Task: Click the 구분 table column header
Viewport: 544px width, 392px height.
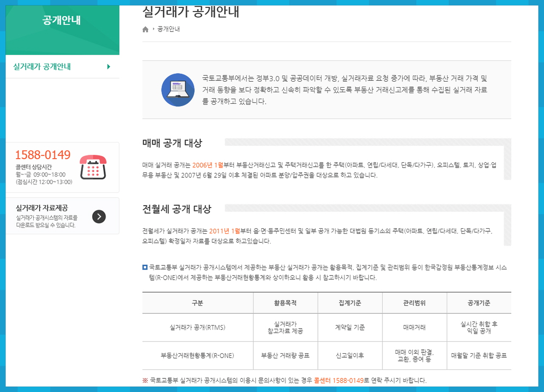Action: (198, 303)
